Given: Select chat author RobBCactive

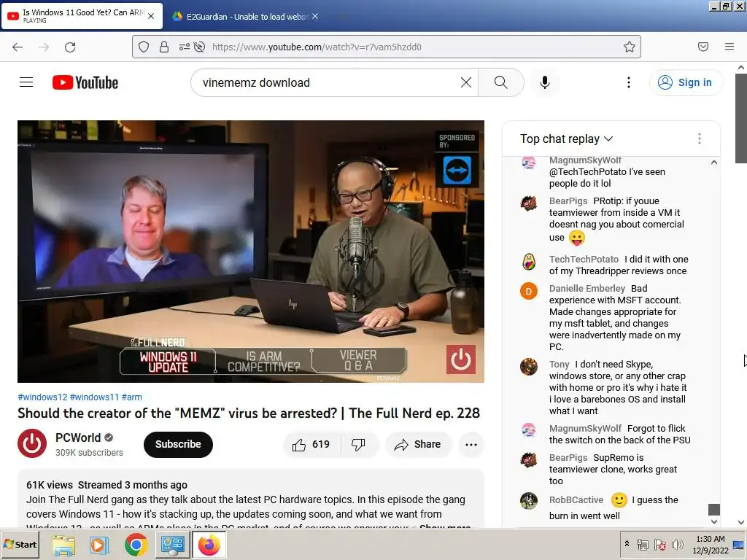Looking at the screenshot, I should click(576, 500).
